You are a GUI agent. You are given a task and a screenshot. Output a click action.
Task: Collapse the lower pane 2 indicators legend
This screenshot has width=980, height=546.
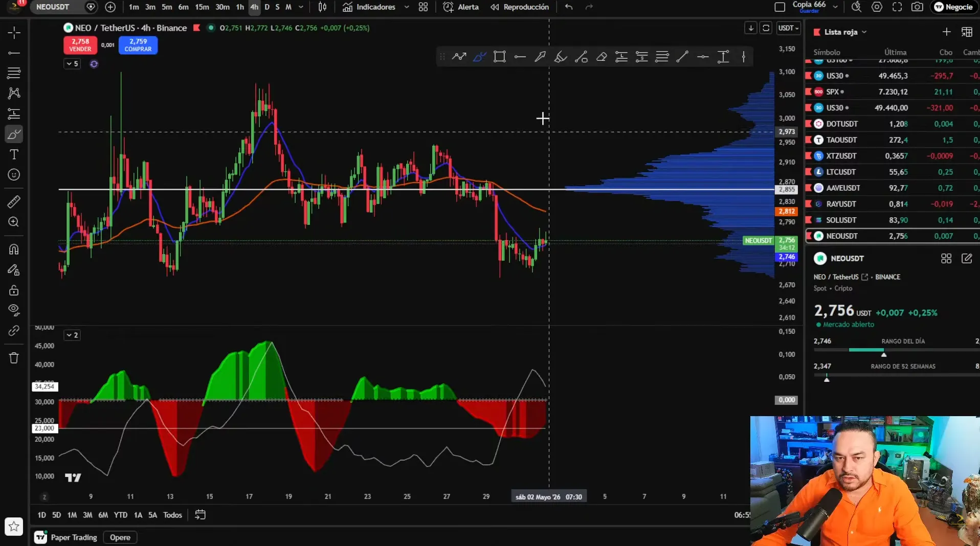(x=72, y=335)
